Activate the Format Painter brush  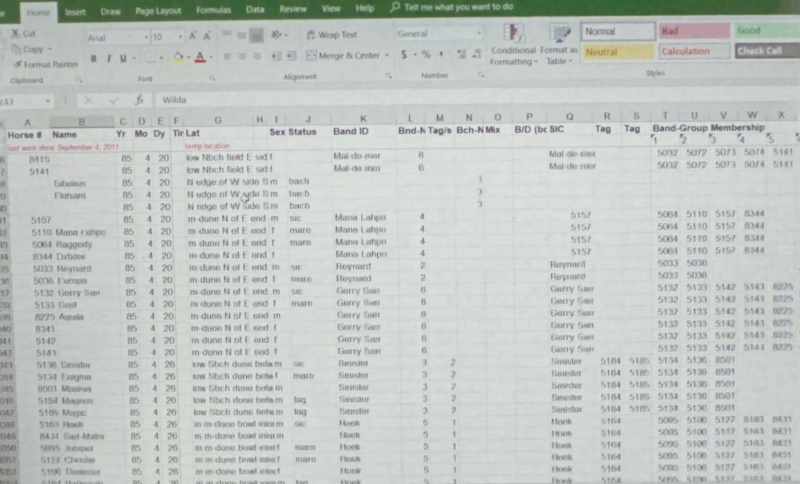pos(46,64)
